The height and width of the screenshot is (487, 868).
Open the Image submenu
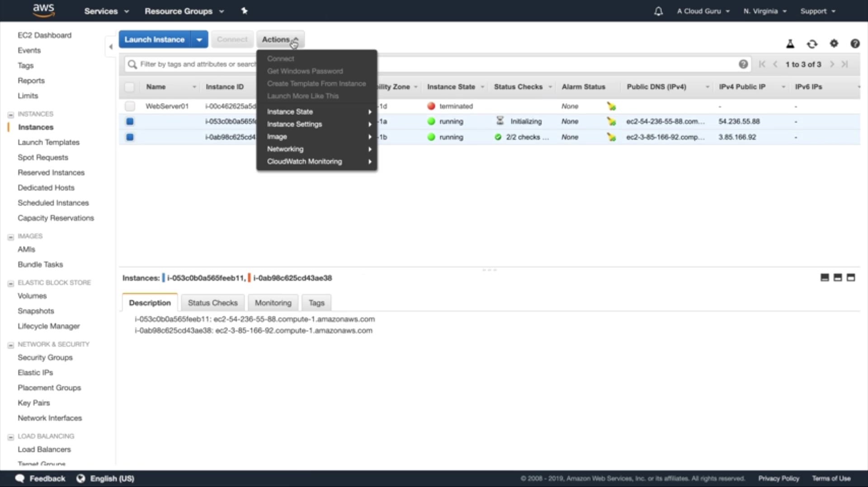point(317,136)
